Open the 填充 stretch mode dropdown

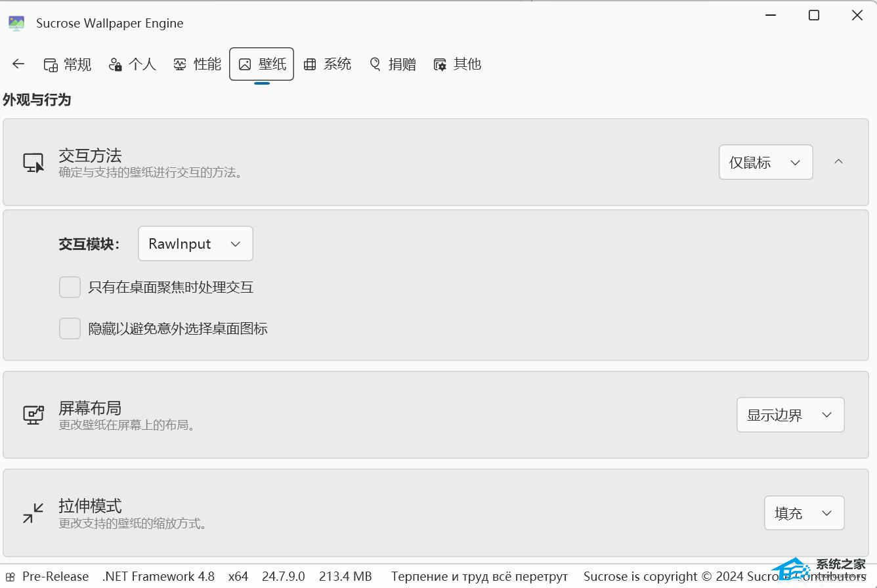[x=803, y=513]
